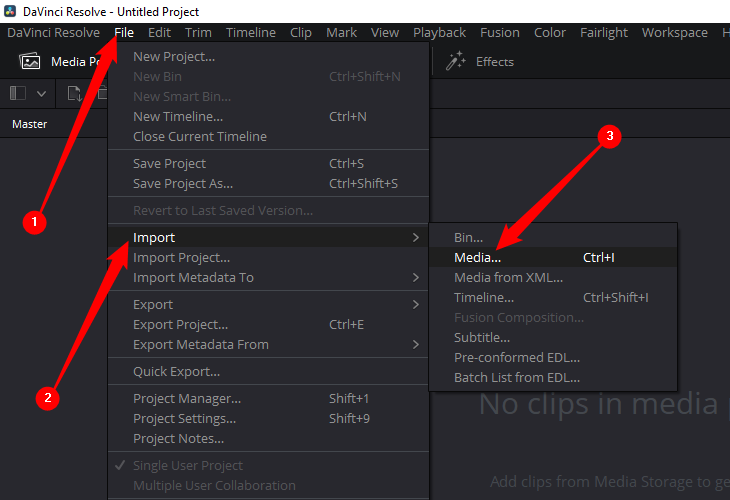The width and height of the screenshot is (730, 500).
Task: Select Pre-conformed EDL option
Action: (x=553, y=358)
